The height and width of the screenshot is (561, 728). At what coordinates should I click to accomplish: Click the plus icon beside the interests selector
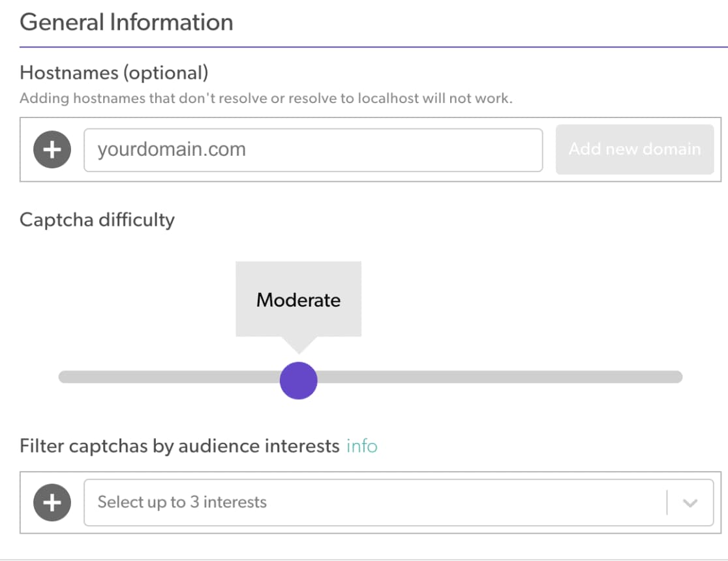pyautogui.click(x=52, y=502)
